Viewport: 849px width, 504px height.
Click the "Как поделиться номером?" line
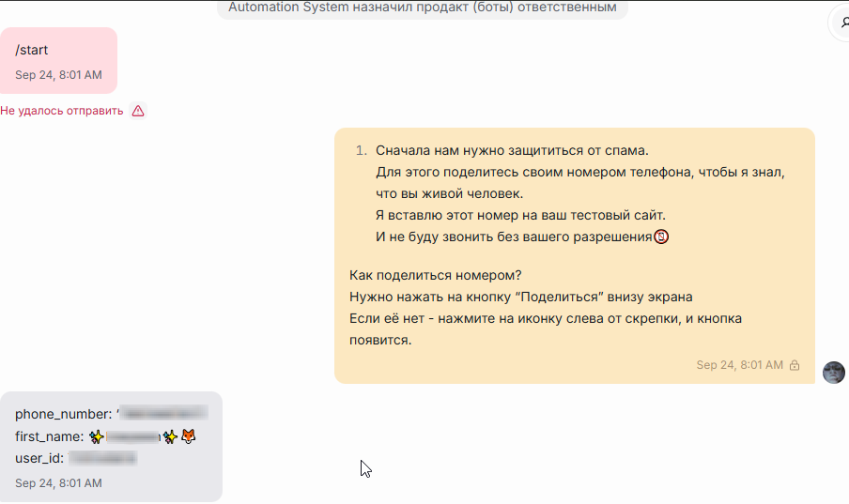[436, 275]
